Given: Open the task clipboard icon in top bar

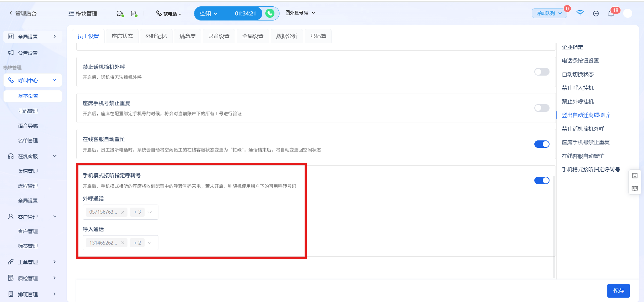Looking at the screenshot, I should (134, 13).
